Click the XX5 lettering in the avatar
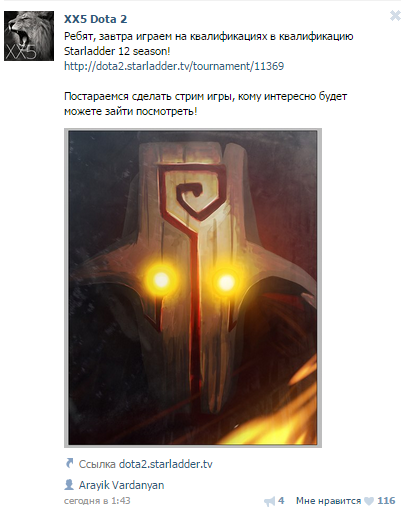404x516 pixels. 20,52
